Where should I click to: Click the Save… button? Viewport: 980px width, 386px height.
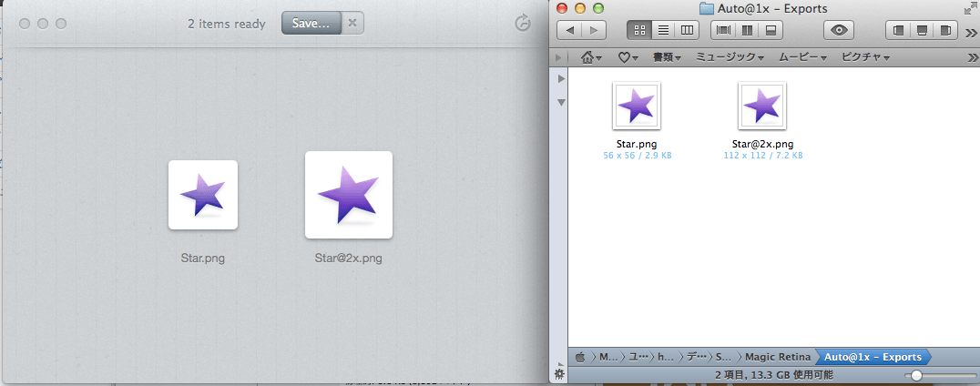311,24
